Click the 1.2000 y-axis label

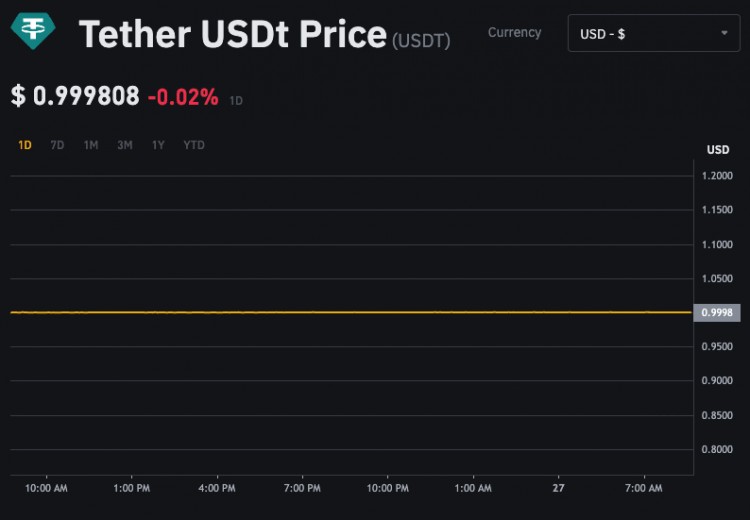[x=717, y=176]
